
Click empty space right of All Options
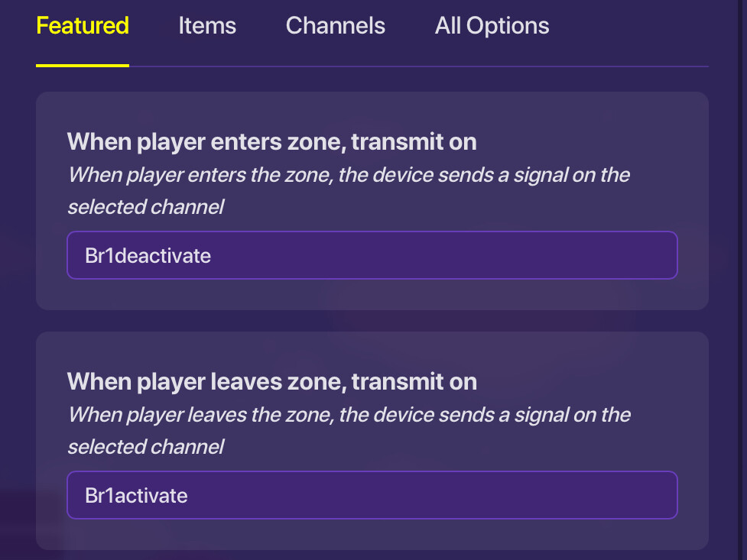[x=635, y=26]
